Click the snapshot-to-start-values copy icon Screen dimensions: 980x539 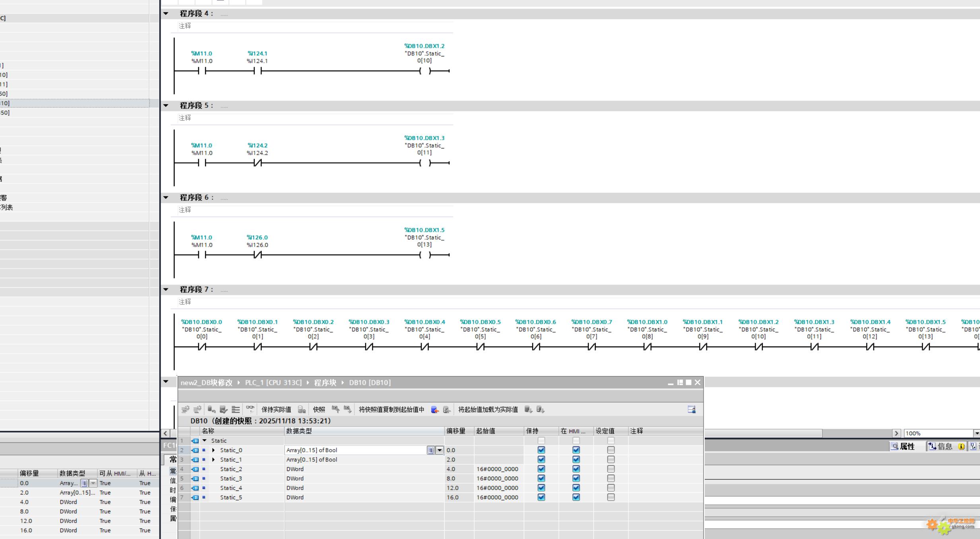pos(435,409)
